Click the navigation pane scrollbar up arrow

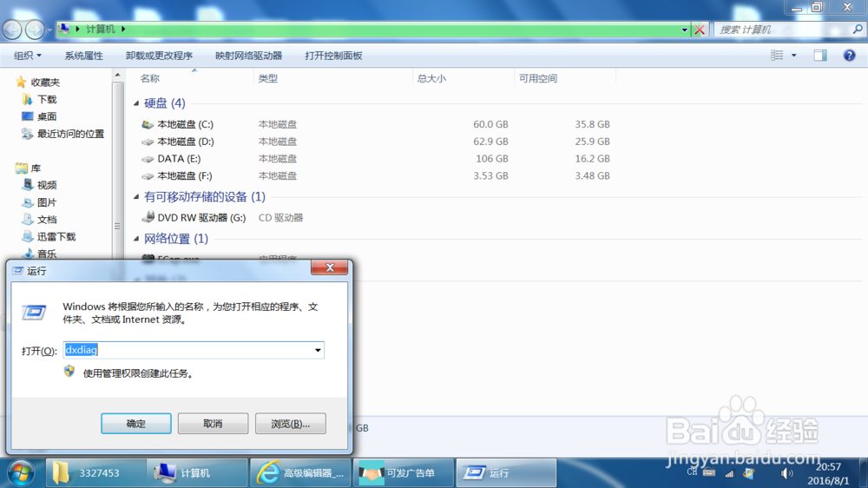point(117,75)
